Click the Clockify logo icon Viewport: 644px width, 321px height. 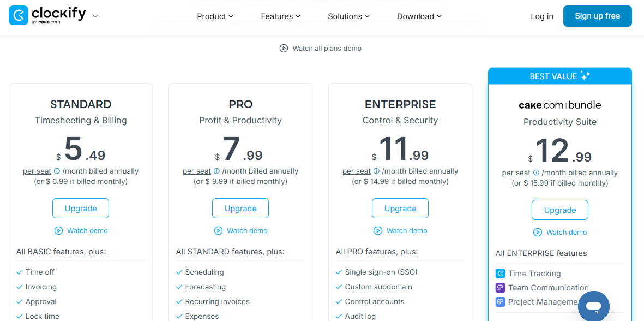pyautogui.click(x=19, y=16)
